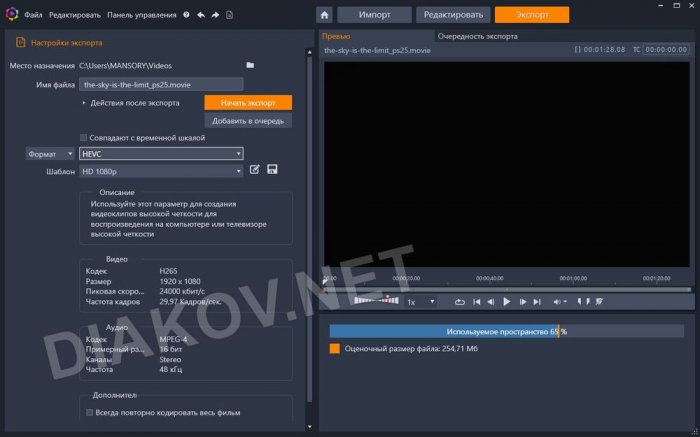Go to the Home screen icon

tap(324, 15)
